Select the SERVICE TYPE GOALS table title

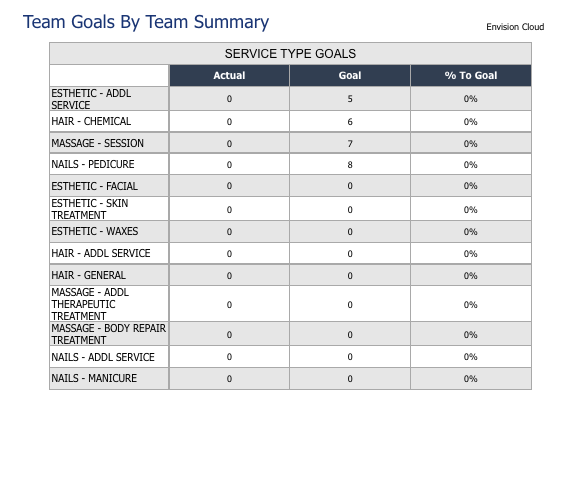(290, 54)
